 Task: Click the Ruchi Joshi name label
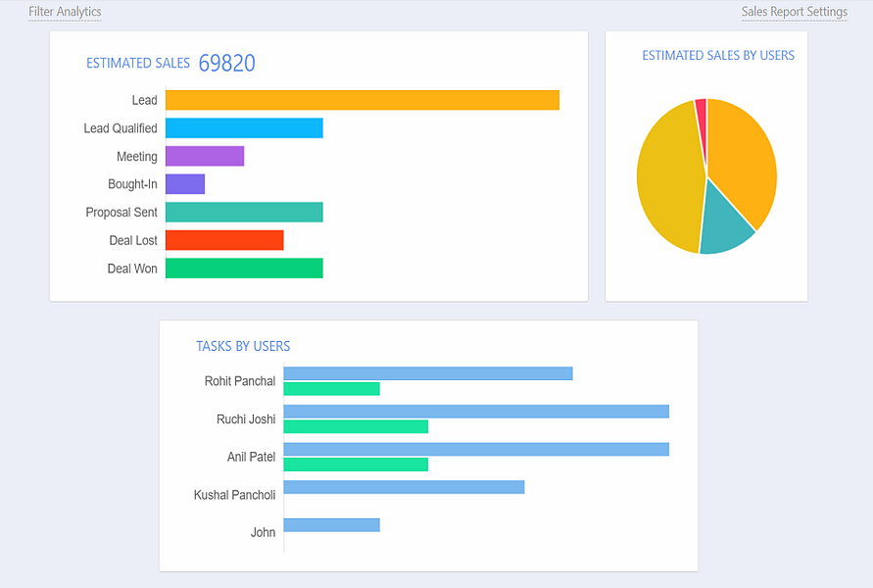point(246,419)
